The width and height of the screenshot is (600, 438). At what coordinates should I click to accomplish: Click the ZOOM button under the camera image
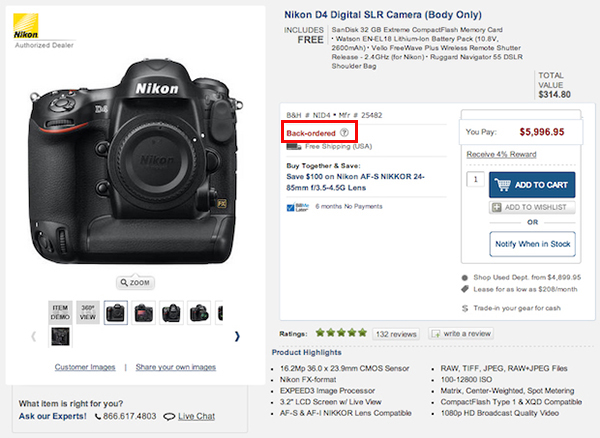[135, 283]
